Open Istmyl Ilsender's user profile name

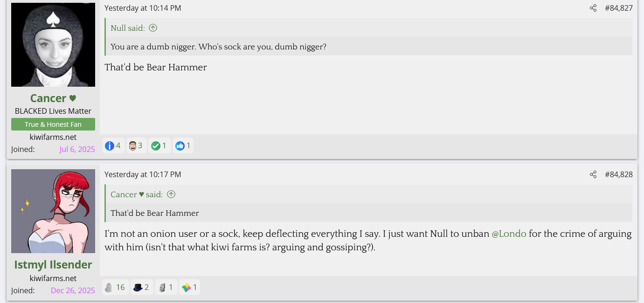53,265
